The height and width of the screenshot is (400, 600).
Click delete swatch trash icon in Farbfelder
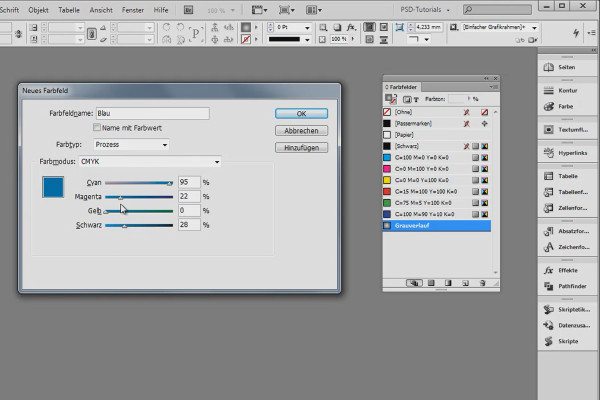point(482,283)
